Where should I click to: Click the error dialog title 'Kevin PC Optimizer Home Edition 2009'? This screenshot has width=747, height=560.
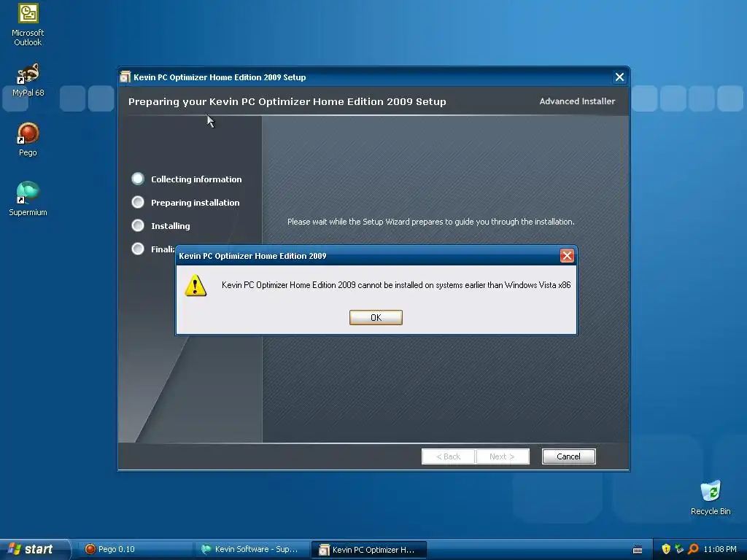pyautogui.click(x=252, y=256)
